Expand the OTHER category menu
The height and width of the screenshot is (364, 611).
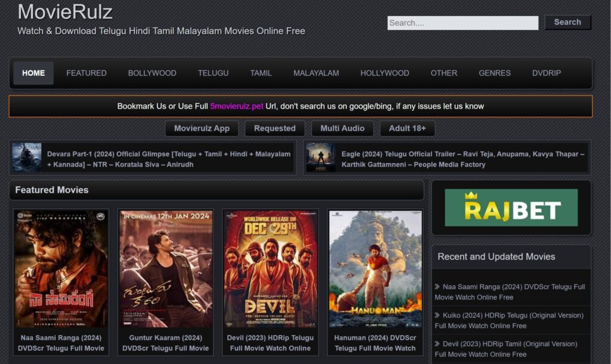click(x=444, y=73)
